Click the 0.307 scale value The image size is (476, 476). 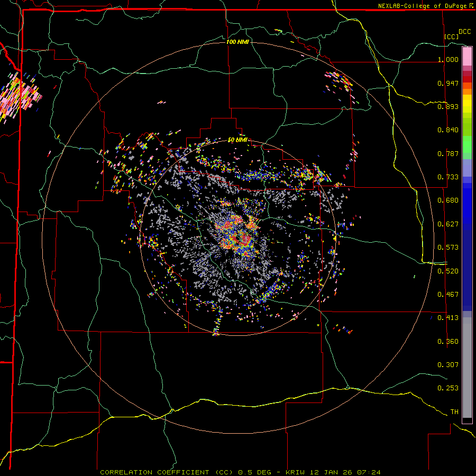pyautogui.click(x=448, y=365)
